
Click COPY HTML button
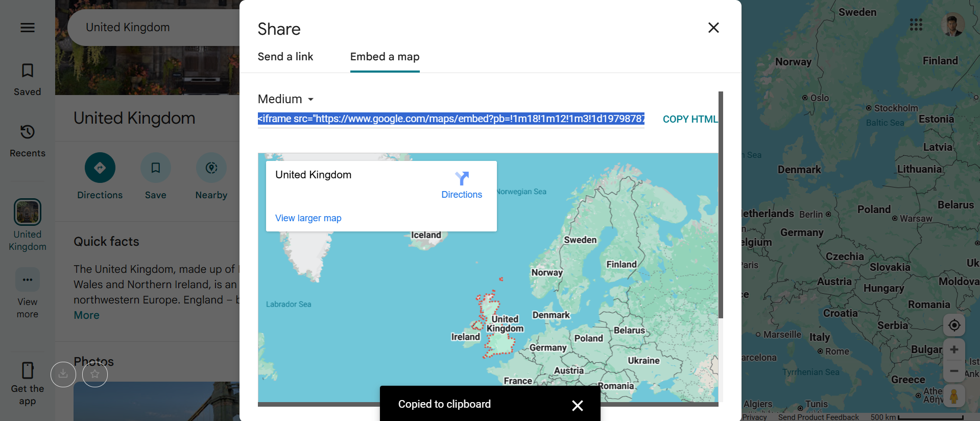[x=690, y=119]
